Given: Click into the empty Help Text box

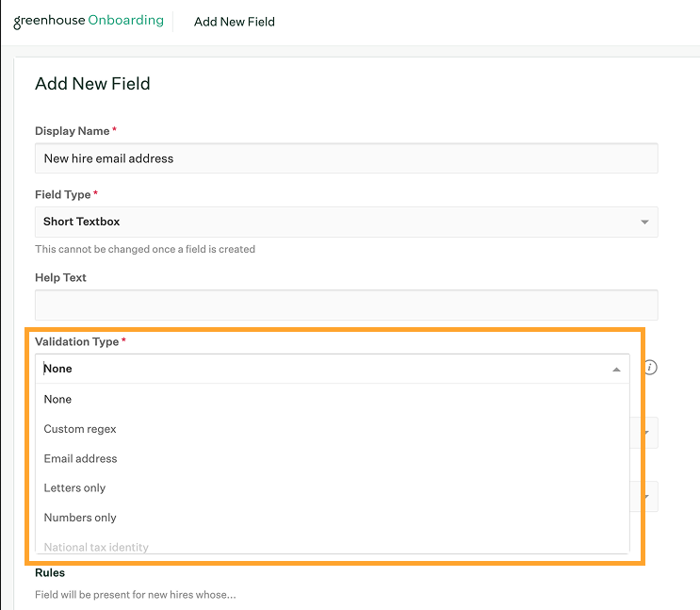Looking at the screenshot, I should pyautogui.click(x=345, y=305).
